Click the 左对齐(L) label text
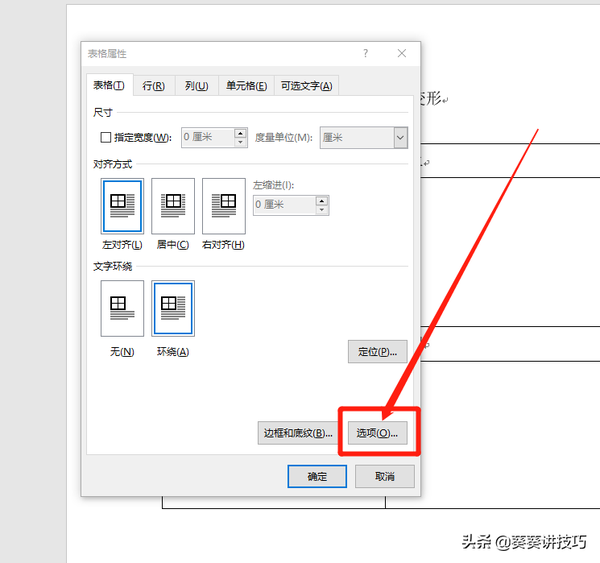The width and height of the screenshot is (600, 563). point(122,245)
